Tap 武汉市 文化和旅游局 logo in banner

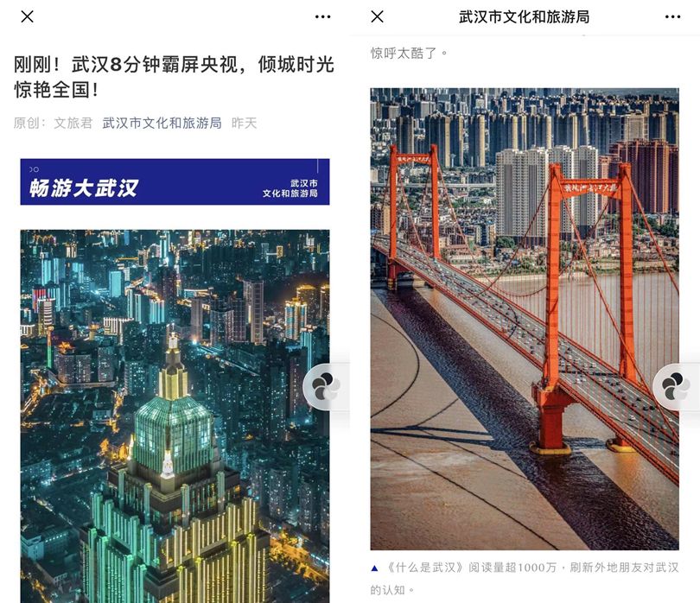[290, 188]
